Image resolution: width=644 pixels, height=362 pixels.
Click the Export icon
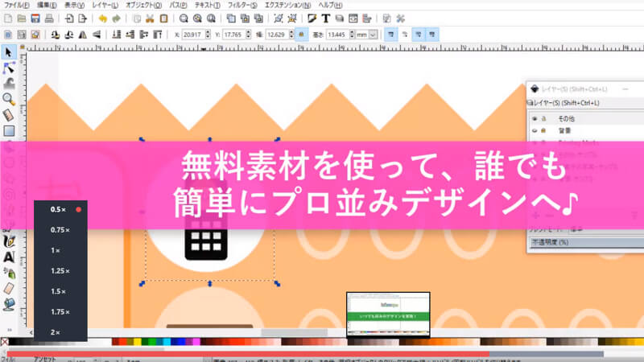tap(83, 19)
